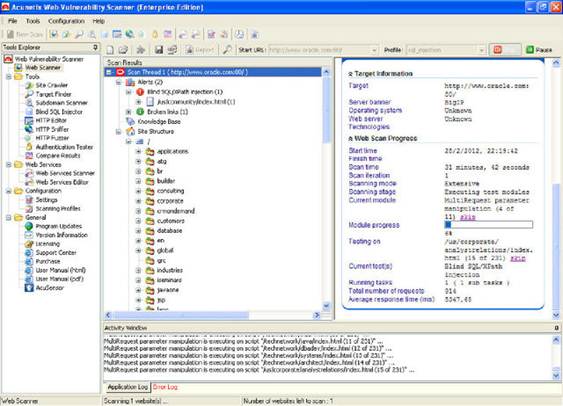Open the Configuration menu

pyautogui.click(x=66, y=21)
